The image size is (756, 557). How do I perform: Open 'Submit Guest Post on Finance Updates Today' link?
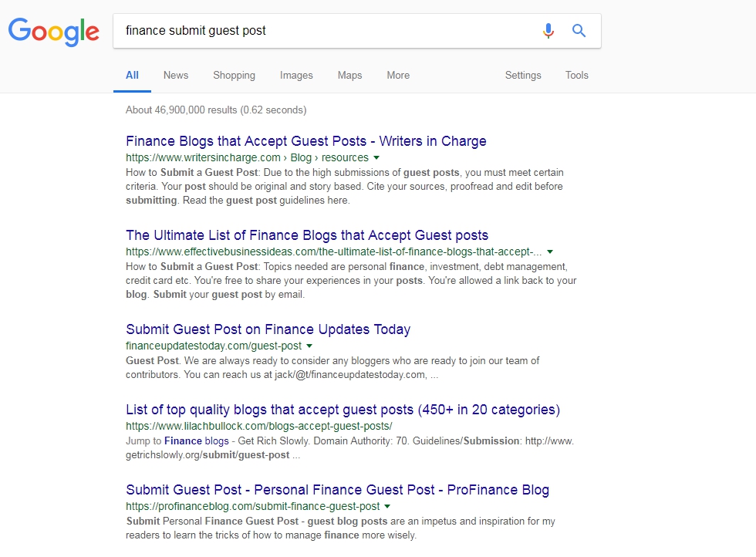tap(268, 329)
